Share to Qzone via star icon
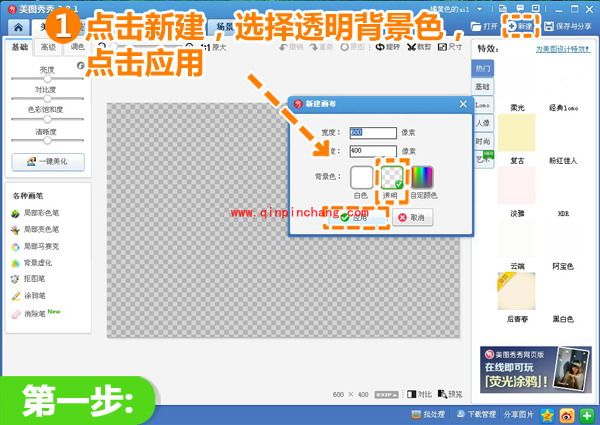600x425 pixels. pyautogui.click(x=547, y=415)
